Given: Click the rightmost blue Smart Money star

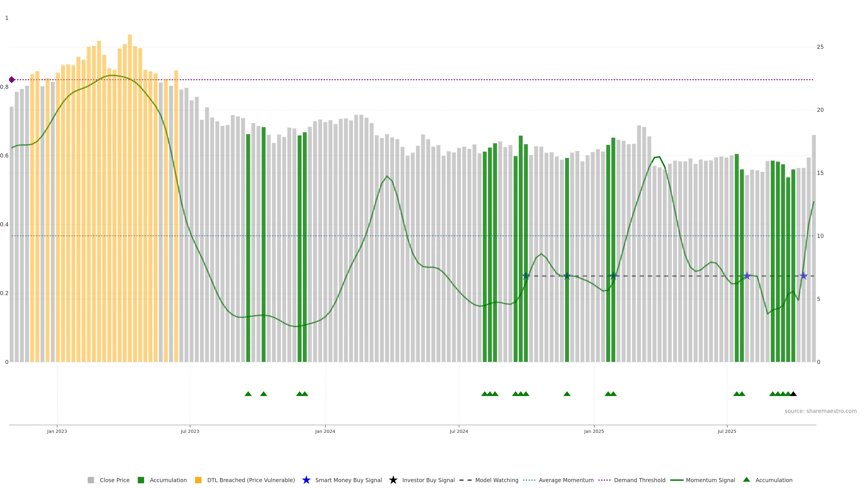Looking at the screenshot, I should tap(803, 276).
